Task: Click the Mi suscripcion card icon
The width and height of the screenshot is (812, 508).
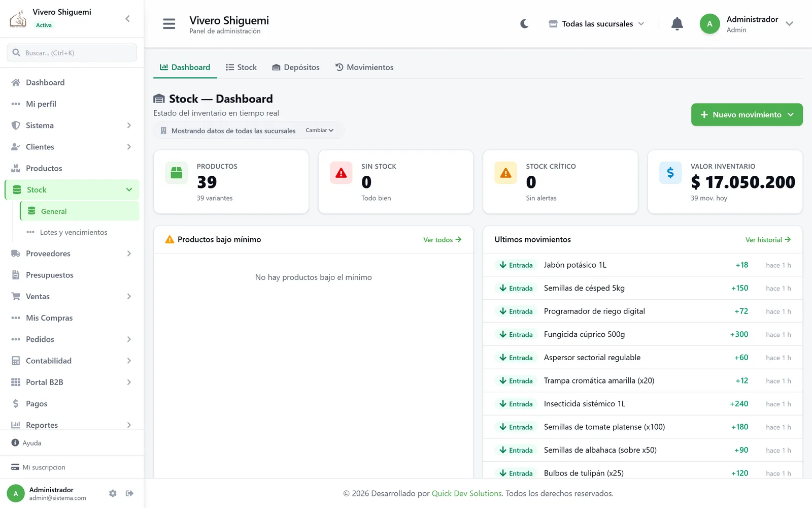Action: 15,467
